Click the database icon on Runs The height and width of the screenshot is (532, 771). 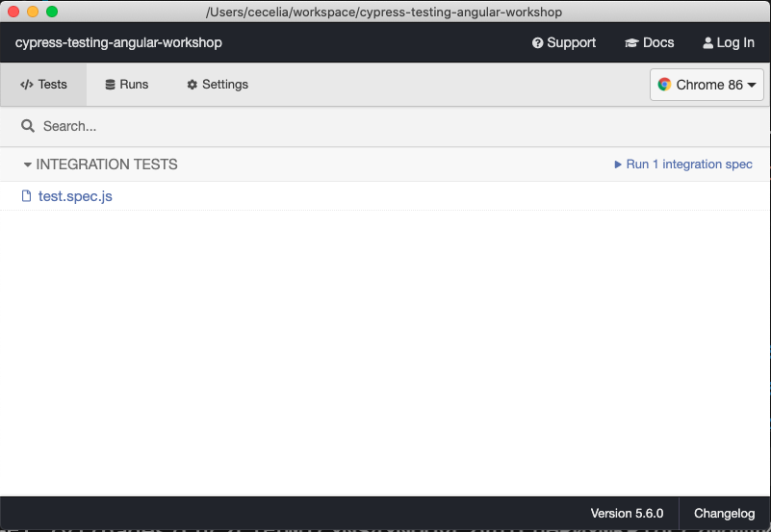click(110, 85)
